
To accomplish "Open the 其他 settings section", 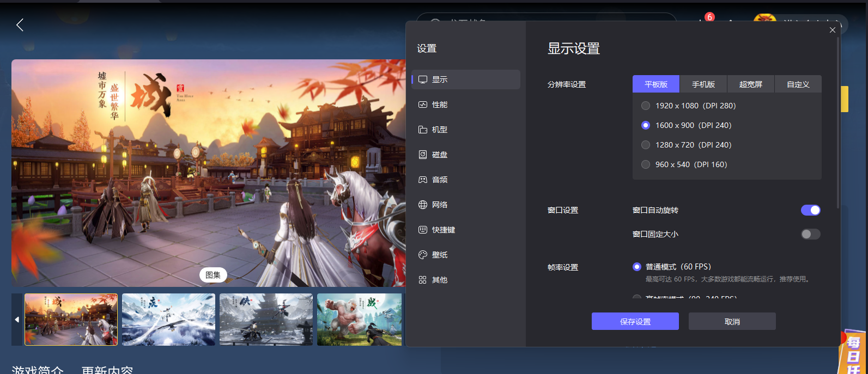I will [x=466, y=280].
